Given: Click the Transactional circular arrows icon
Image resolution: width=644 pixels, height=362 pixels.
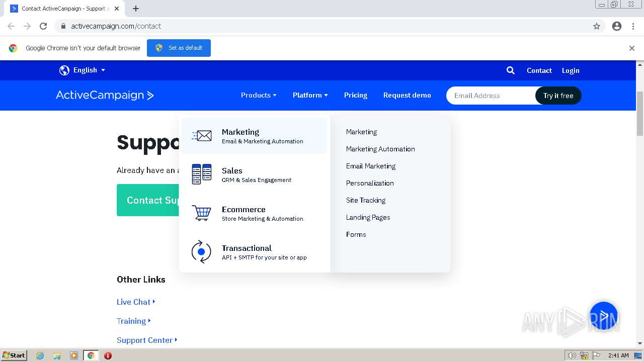Looking at the screenshot, I should coord(201,251).
